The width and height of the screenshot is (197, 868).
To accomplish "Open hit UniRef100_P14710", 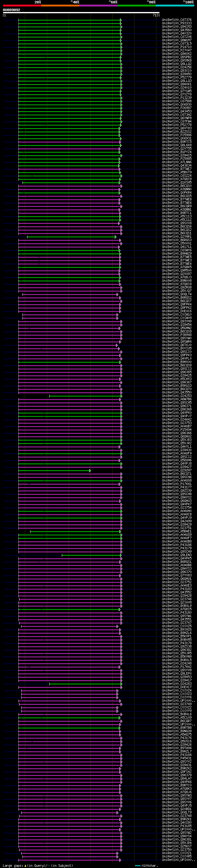I will point(177,47).
